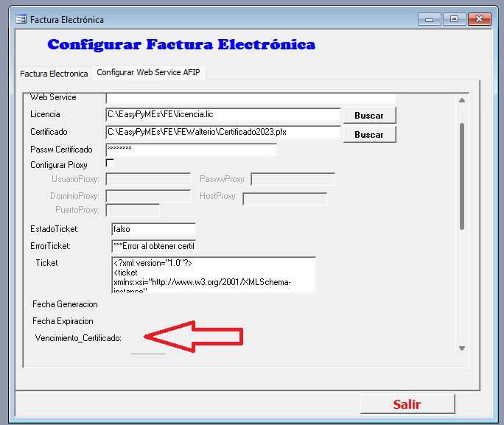The height and width of the screenshot is (425, 504).
Task: Select the Configurar Web Service AFIP tab
Action: click(149, 73)
